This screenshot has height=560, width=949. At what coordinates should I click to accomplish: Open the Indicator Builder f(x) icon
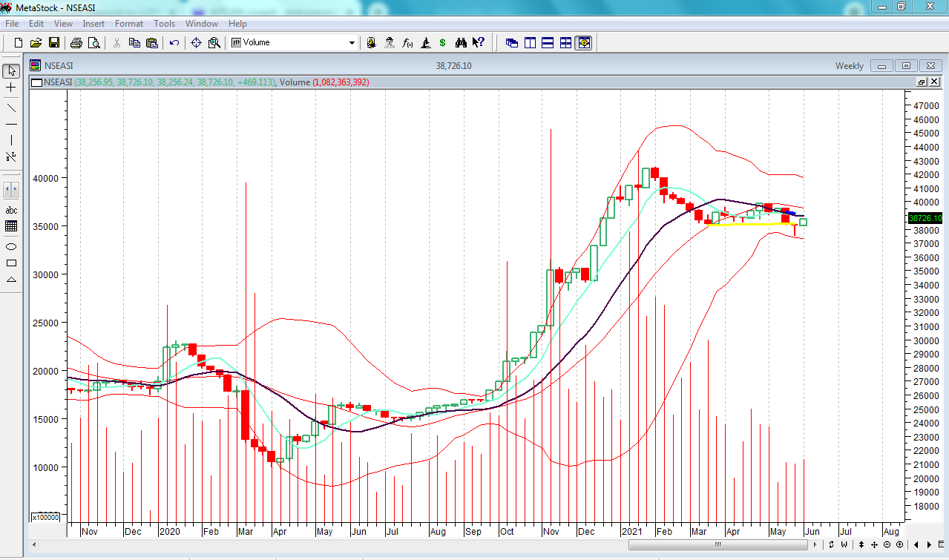[x=407, y=42]
